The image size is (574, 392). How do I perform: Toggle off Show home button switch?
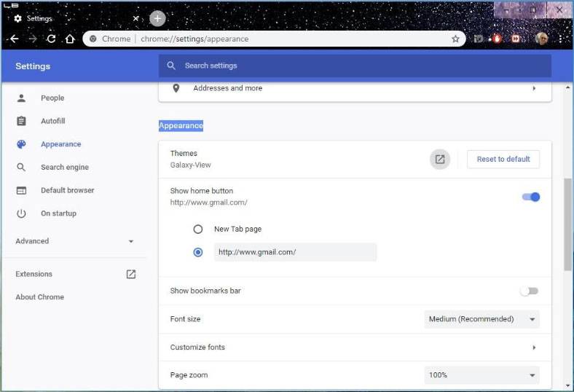531,197
